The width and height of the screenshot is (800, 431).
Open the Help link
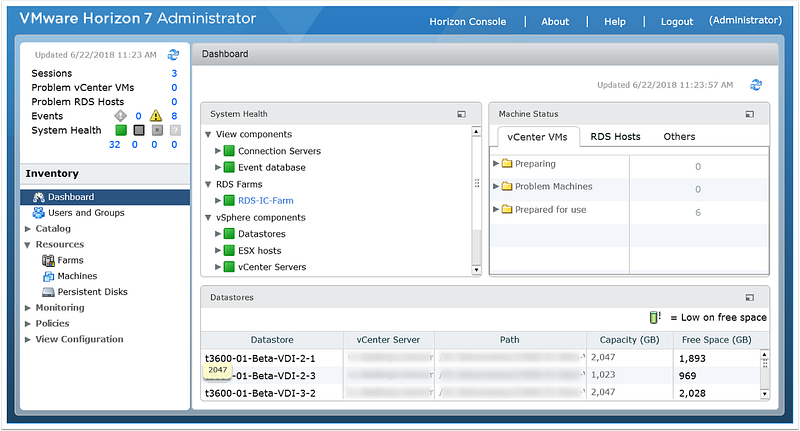615,21
